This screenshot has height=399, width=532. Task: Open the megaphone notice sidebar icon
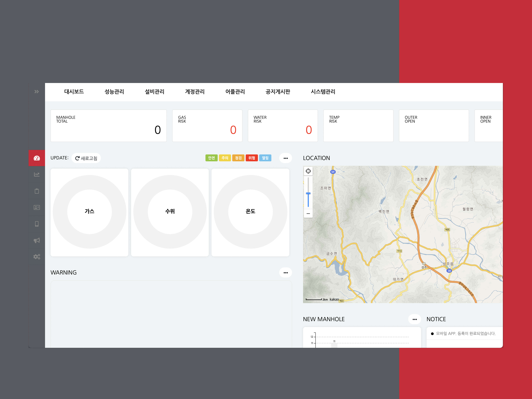pos(37,240)
